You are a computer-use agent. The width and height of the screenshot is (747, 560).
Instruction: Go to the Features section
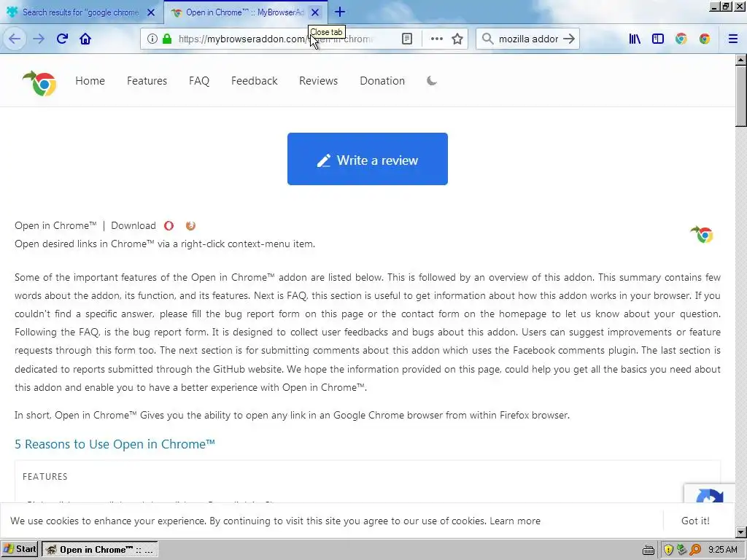tap(147, 81)
